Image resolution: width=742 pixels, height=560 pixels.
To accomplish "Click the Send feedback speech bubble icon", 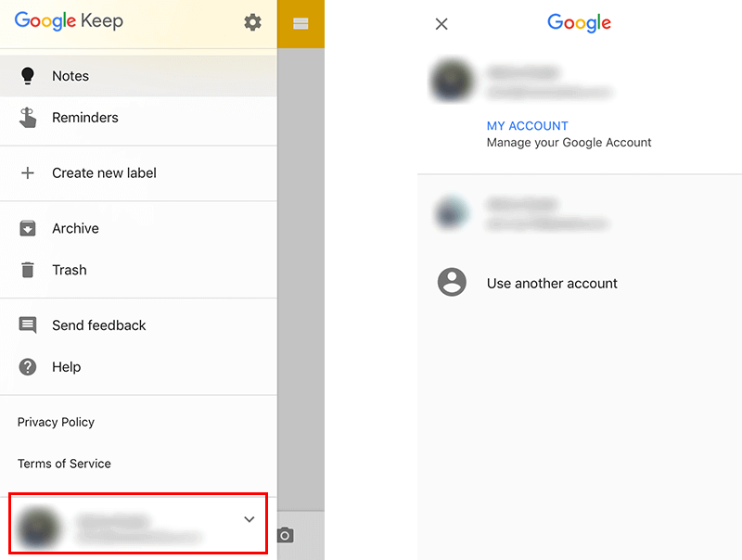I will (x=28, y=325).
